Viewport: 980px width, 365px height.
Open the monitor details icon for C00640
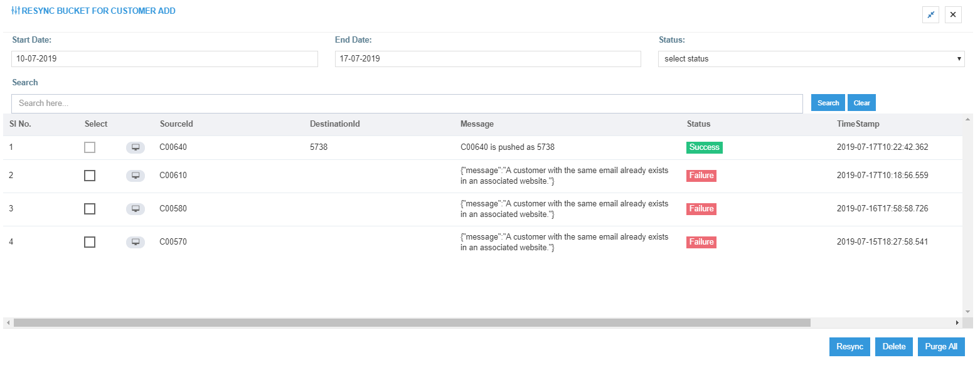click(135, 147)
